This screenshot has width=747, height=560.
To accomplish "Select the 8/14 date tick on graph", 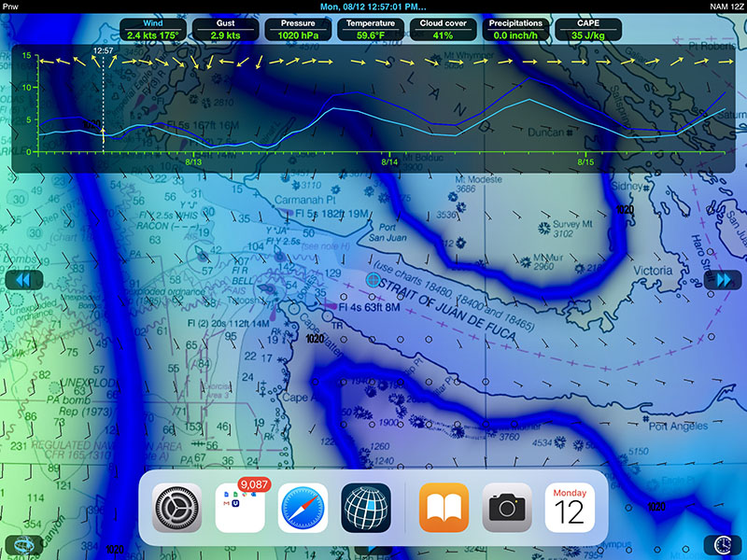I will tap(389, 161).
